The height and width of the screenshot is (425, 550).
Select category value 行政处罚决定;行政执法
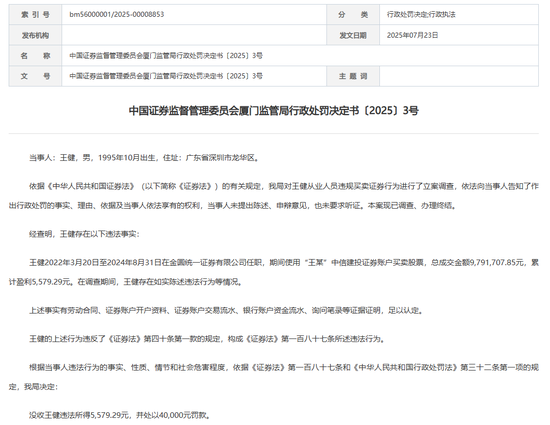[421, 14]
